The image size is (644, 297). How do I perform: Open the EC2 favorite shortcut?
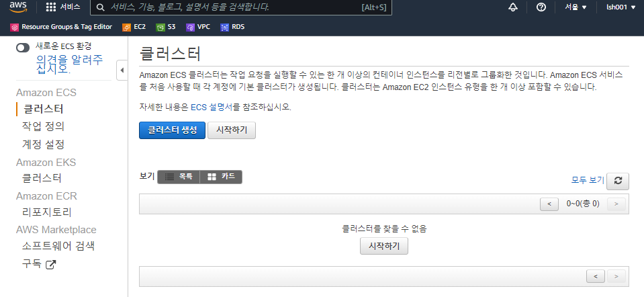tap(134, 27)
